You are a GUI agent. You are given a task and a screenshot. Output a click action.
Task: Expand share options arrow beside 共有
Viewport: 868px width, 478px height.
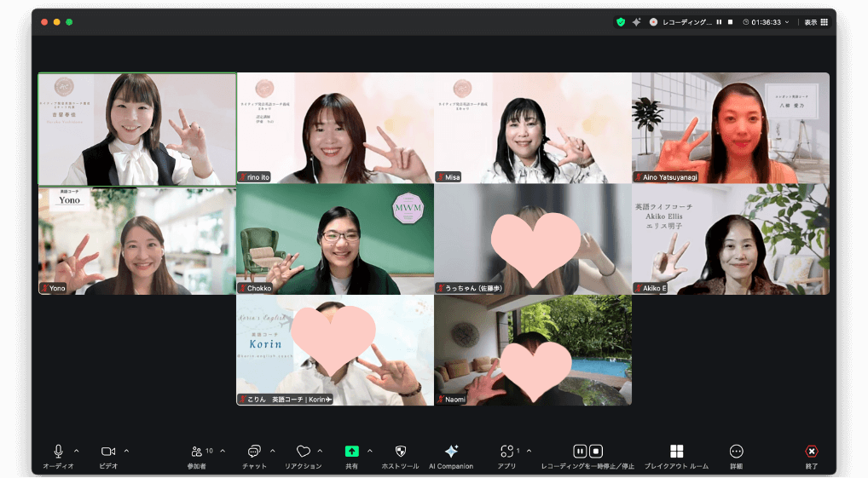(x=370, y=451)
